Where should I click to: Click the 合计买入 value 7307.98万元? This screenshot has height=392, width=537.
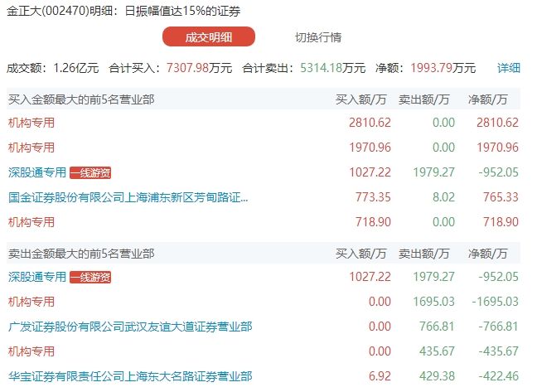(x=200, y=68)
